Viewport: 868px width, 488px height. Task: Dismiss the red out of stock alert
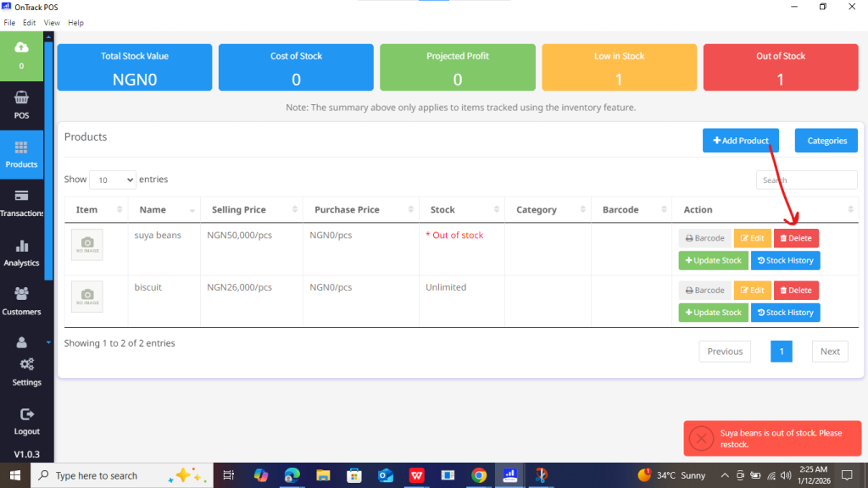pos(701,438)
